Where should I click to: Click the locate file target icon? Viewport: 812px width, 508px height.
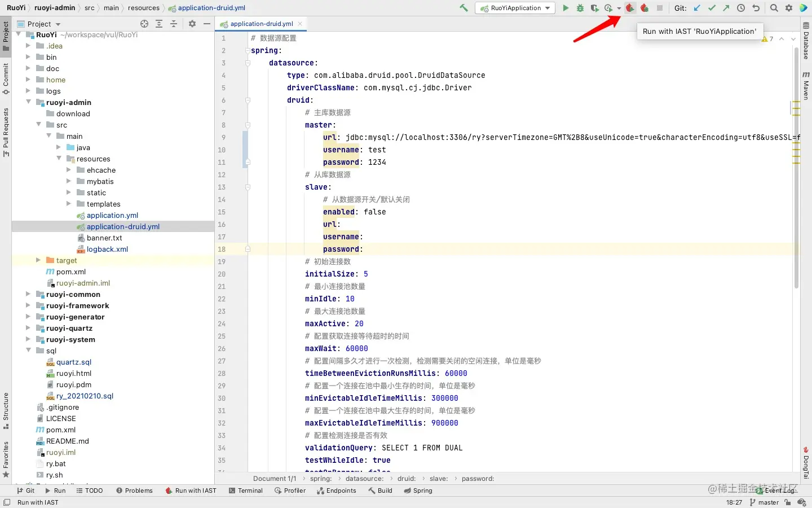coord(144,24)
